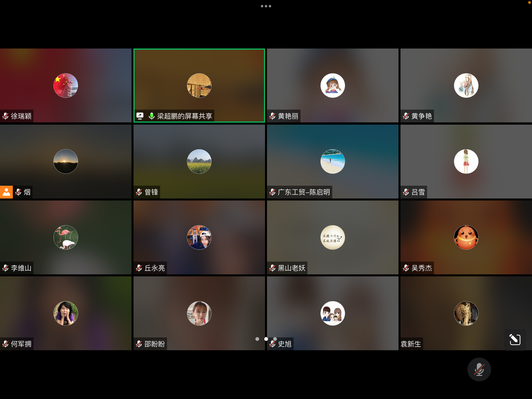
Task: Select the current middle page indicator dot
Action: (x=266, y=339)
